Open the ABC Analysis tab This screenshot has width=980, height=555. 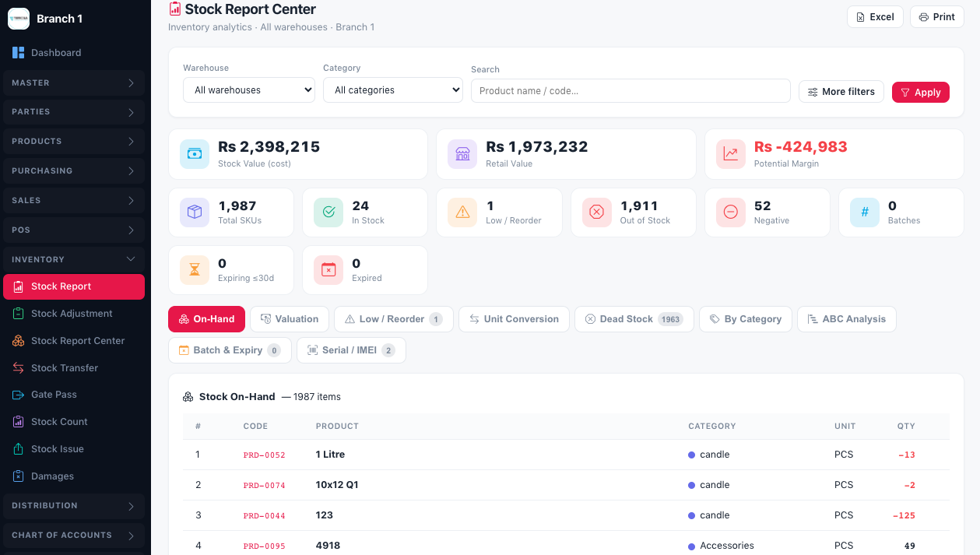(x=847, y=319)
